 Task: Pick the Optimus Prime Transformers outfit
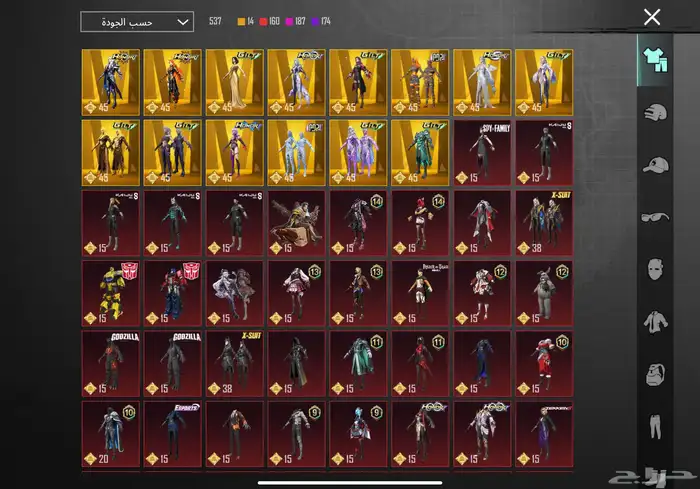[x=172, y=294]
